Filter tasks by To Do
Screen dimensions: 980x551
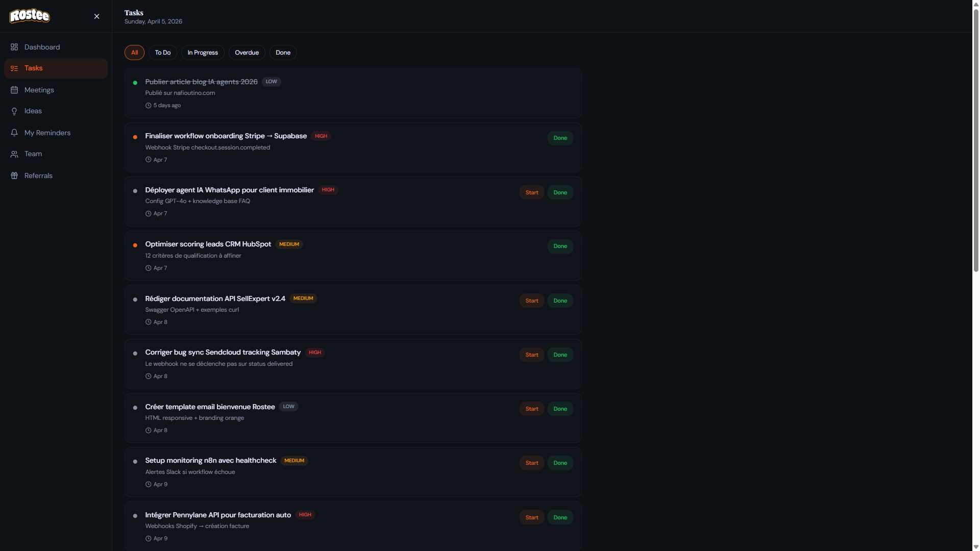tap(163, 53)
